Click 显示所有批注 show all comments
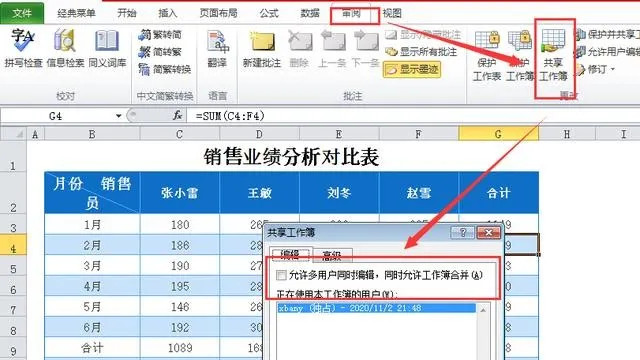640x360 pixels. 421,52
